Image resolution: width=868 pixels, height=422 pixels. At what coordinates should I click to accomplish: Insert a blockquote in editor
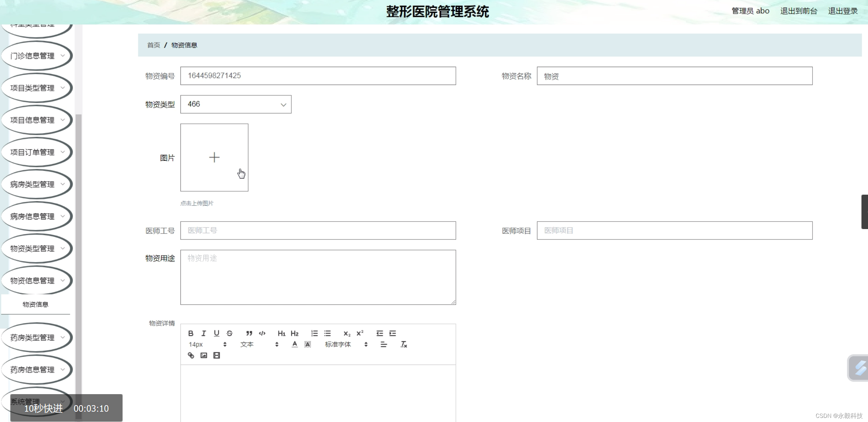tap(249, 333)
